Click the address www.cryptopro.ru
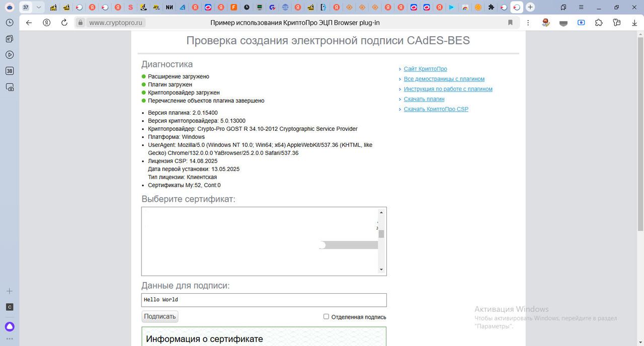Viewport: 644px width, 346px height. point(116,23)
